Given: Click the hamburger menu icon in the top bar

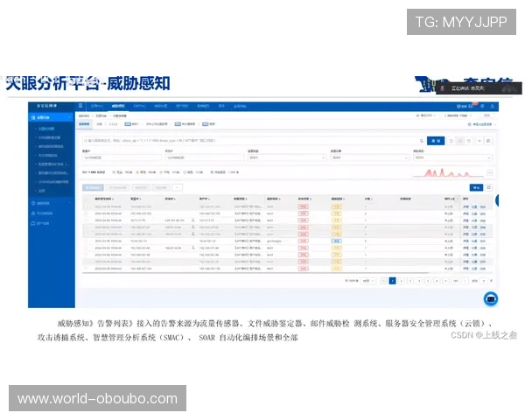Looking at the screenshot, I should pyautogui.click(x=80, y=106).
